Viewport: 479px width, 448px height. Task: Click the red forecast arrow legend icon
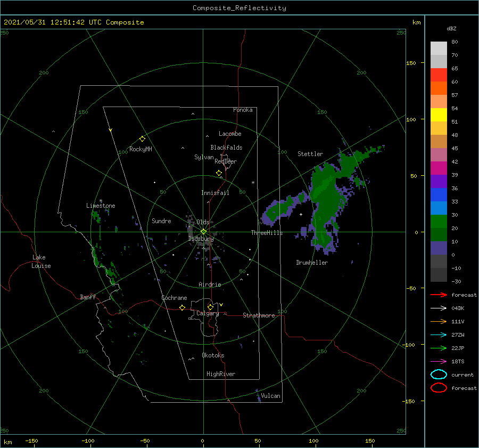439,295
